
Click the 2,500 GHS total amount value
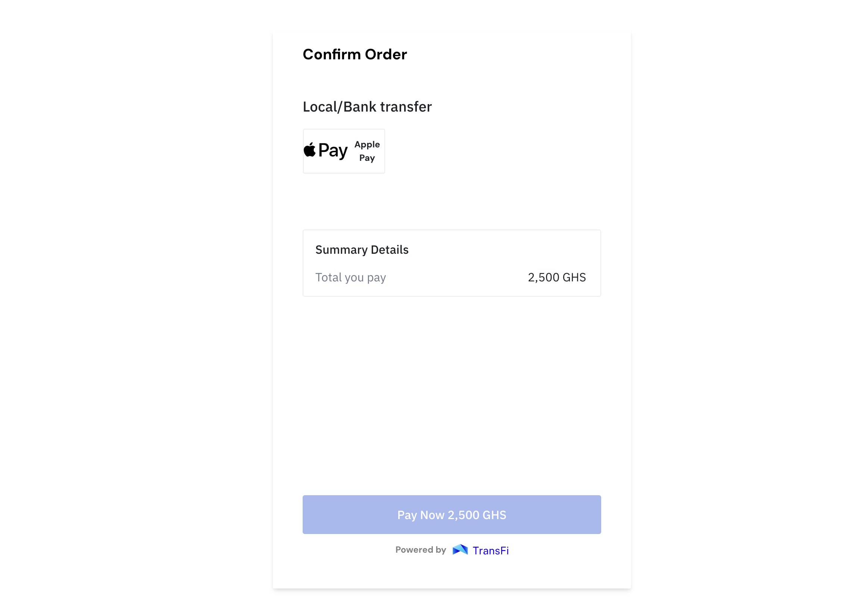pyautogui.click(x=557, y=278)
